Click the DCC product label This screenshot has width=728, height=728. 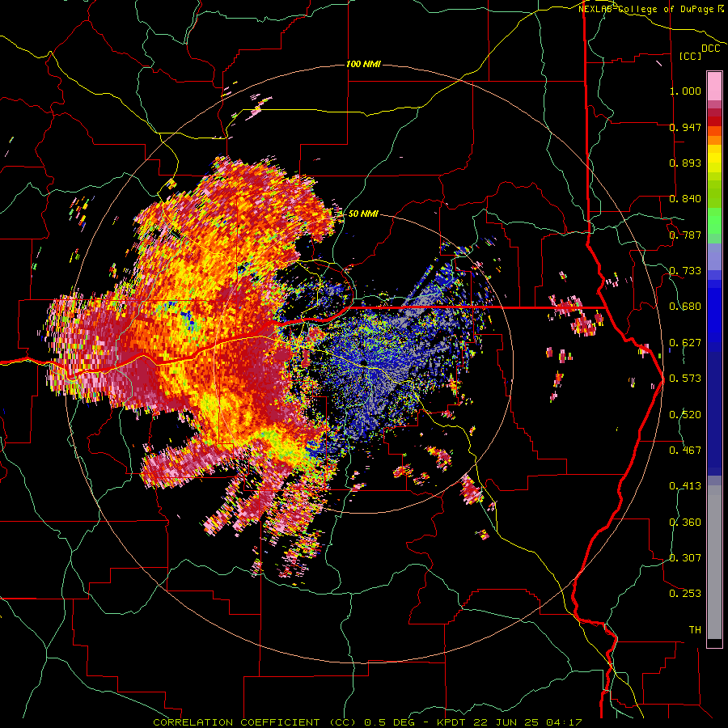pyautogui.click(x=711, y=49)
